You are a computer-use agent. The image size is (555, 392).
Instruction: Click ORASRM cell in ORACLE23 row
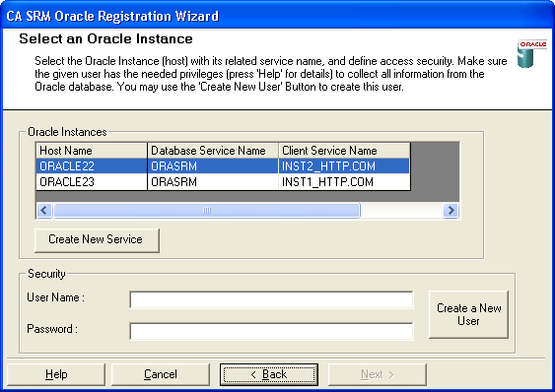(x=213, y=182)
